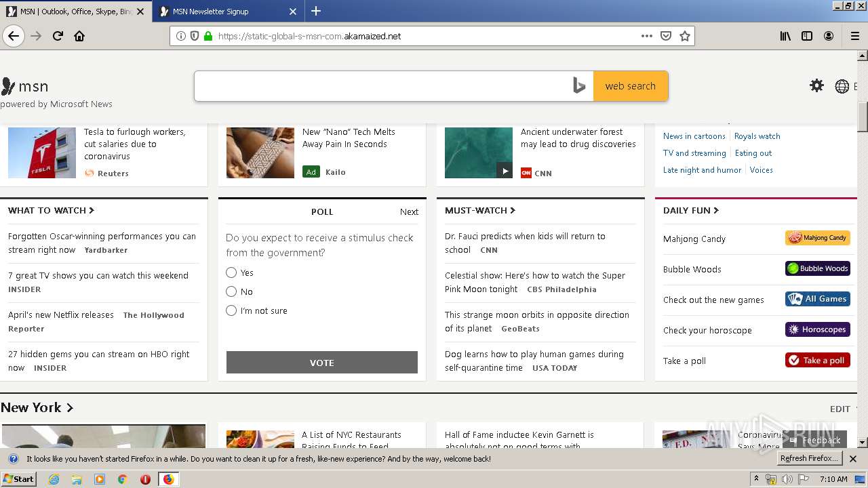Image resolution: width=868 pixels, height=488 pixels.
Task: Open News in cartoons link
Action: (x=694, y=136)
